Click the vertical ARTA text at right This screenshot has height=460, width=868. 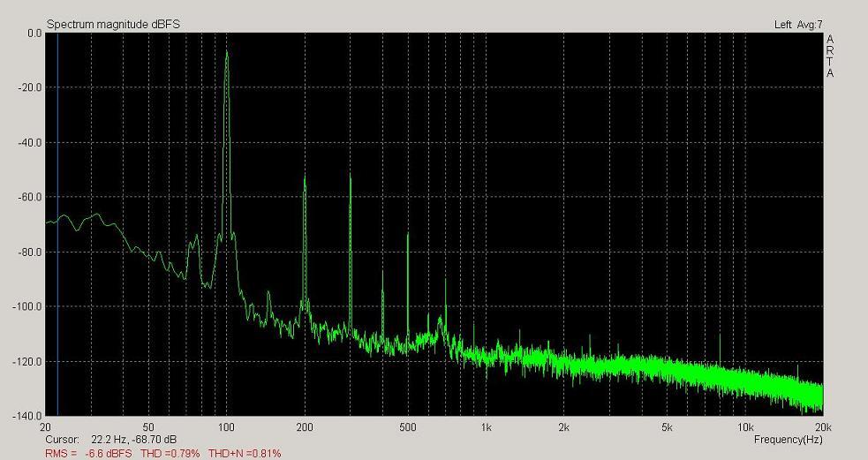coord(830,57)
